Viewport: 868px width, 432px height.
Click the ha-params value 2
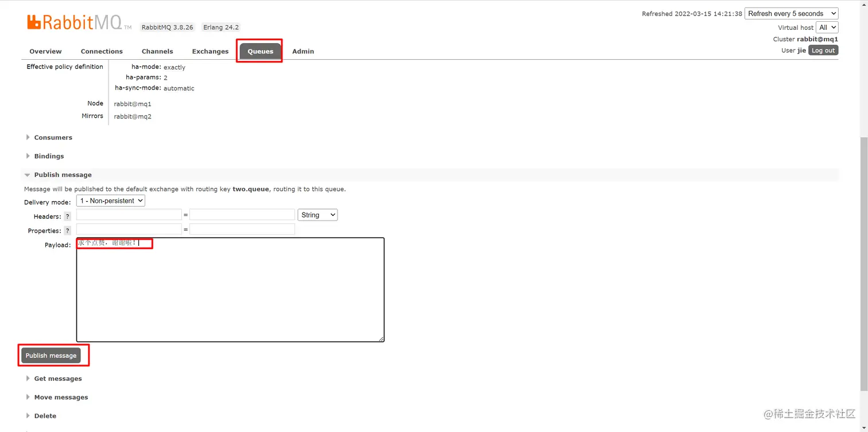pyautogui.click(x=165, y=78)
